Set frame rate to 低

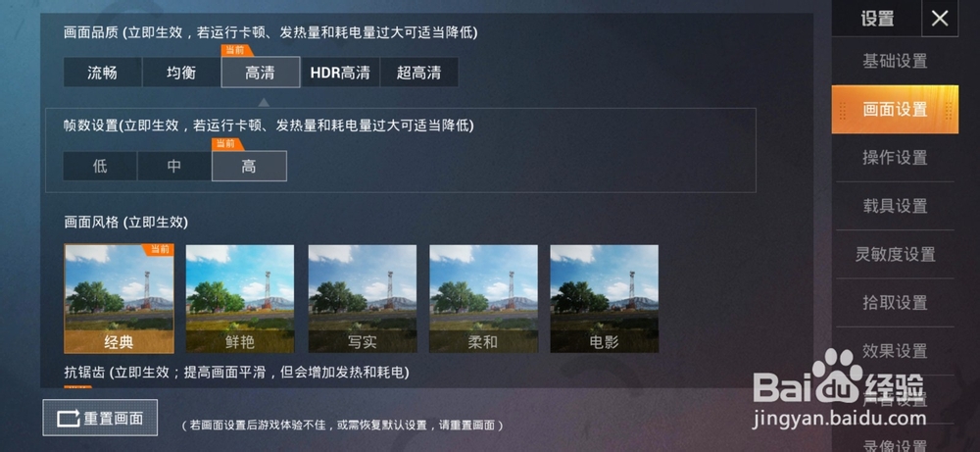point(100,167)
